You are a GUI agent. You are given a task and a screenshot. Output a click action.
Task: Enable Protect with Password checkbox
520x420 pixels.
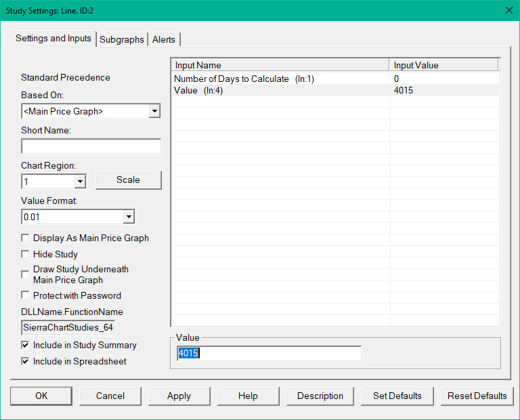25,295
